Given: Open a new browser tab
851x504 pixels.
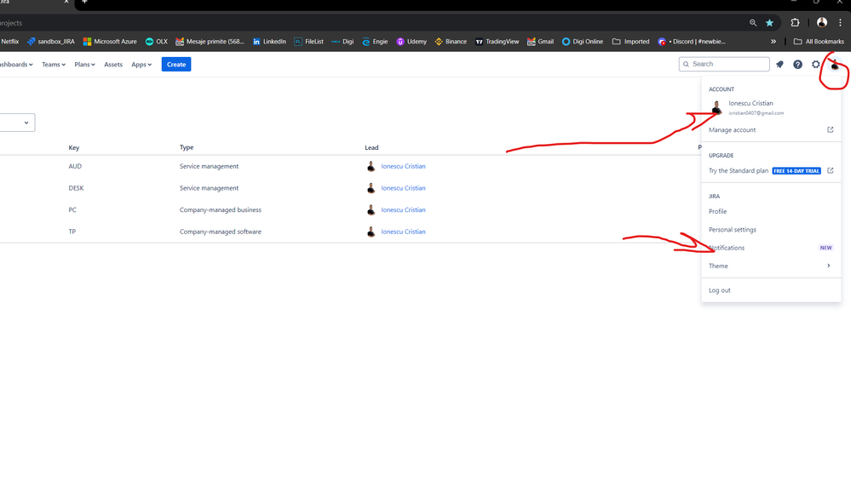Looking at the screenshot, I should coord(84,3).
